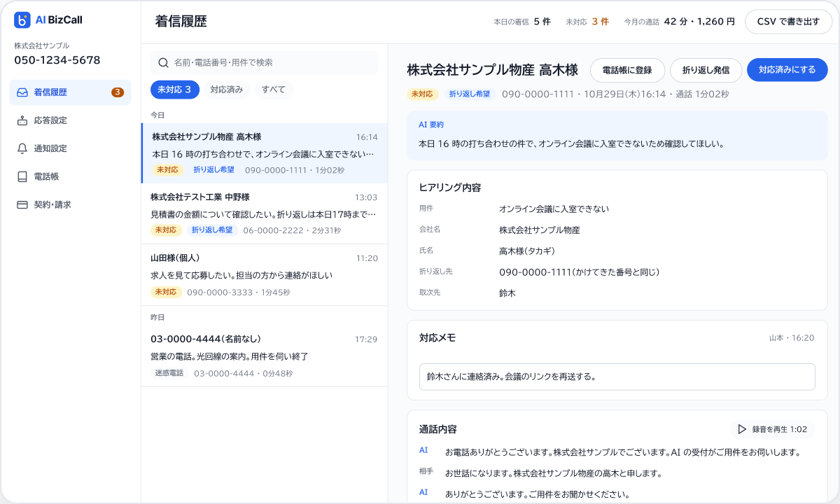The image size is (840, 504).
Task: Click the 昨日 date group label
Action: pos(157,317)
